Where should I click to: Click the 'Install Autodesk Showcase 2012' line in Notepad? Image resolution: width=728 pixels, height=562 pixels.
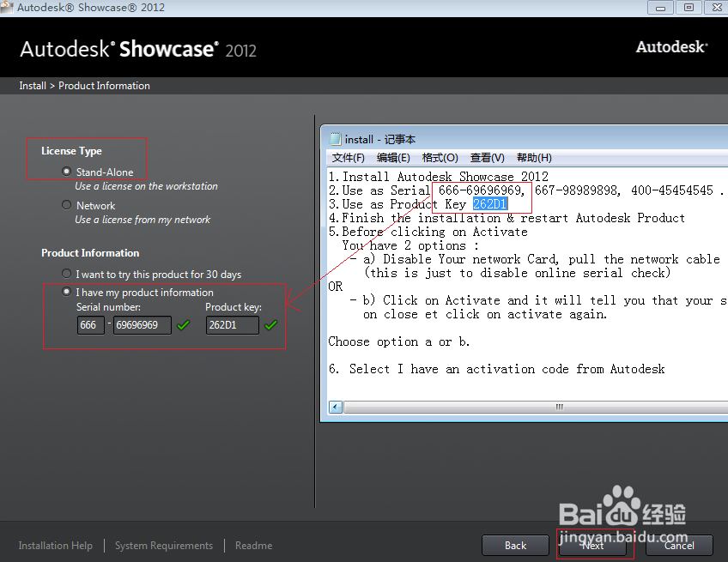(x=439, y=177)
